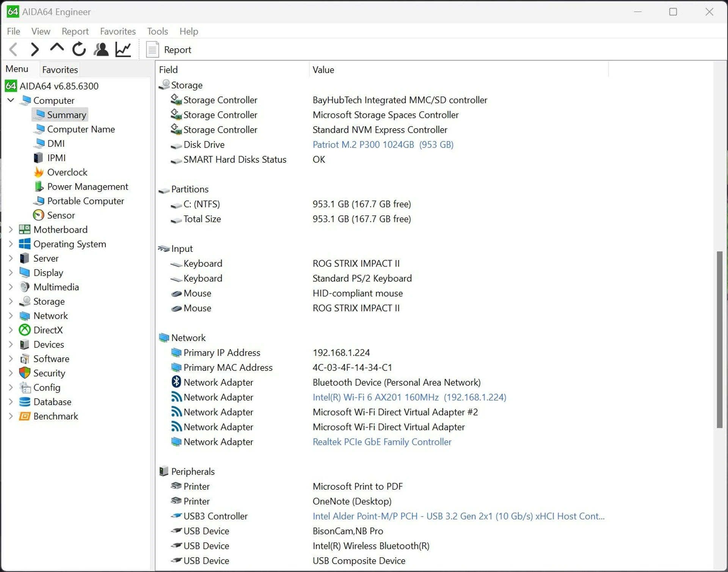Click the AIDA64 v6.85.6300 root icon
Viewport: 728px width, 572px height.
pos(11,86)
